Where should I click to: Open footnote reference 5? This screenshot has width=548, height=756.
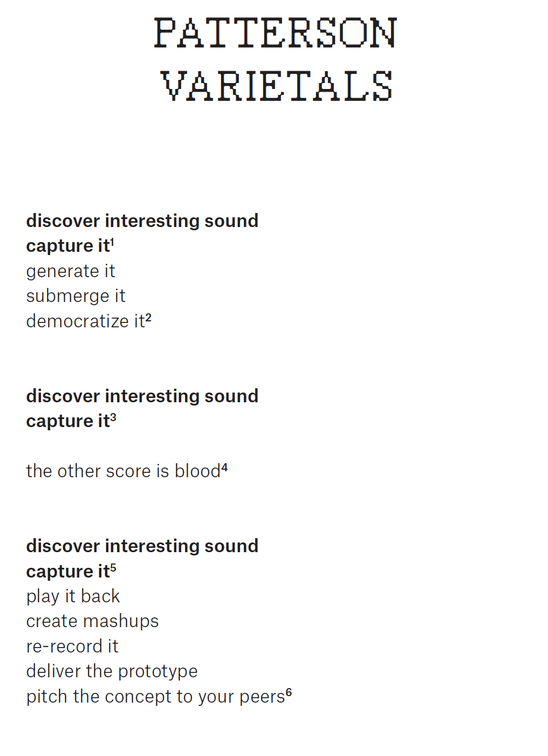coord(113,567)
